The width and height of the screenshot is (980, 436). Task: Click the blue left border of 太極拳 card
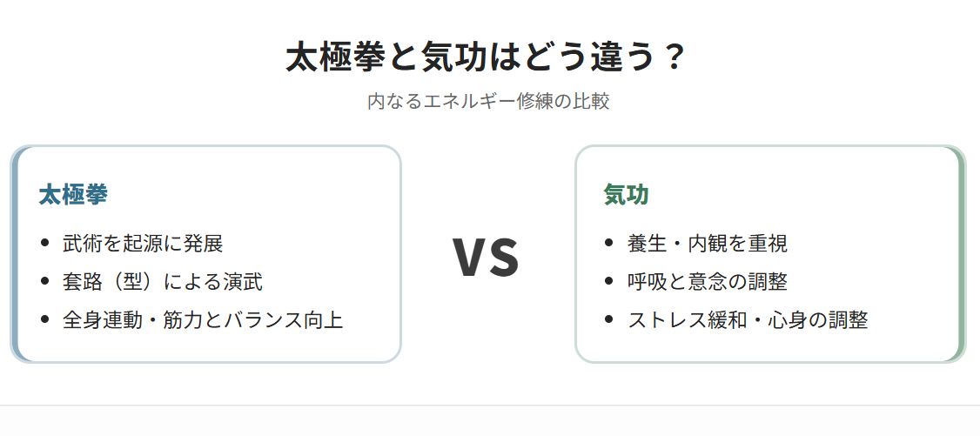(14, 254)
